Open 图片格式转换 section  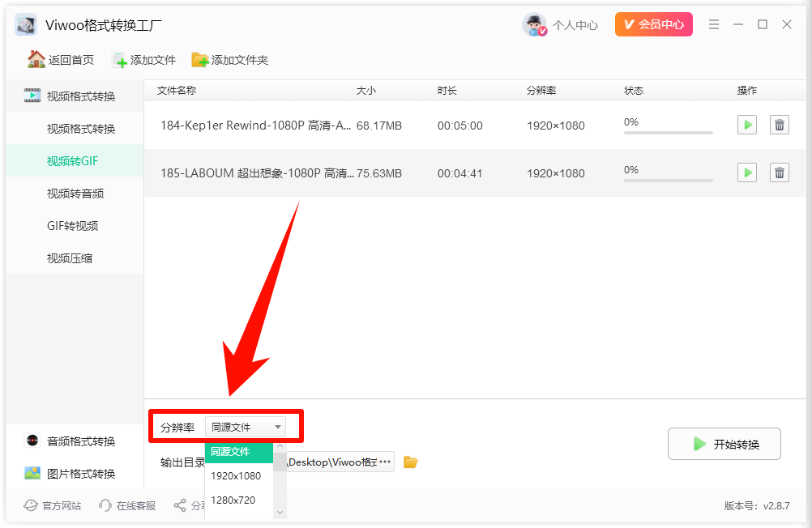pyautogui.click(x=75, y=473)
